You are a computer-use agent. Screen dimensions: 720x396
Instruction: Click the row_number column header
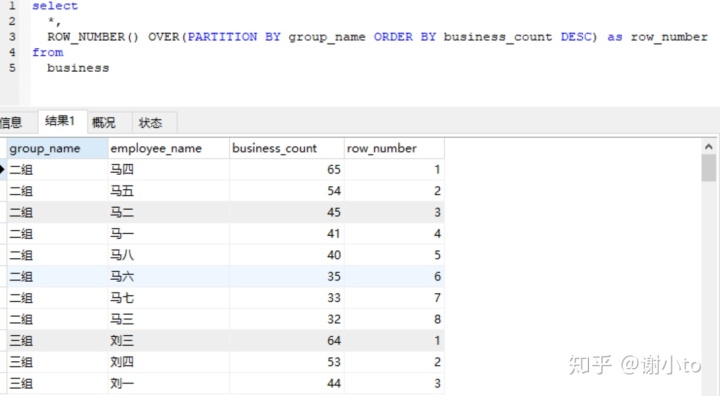[x=394, y=148]
